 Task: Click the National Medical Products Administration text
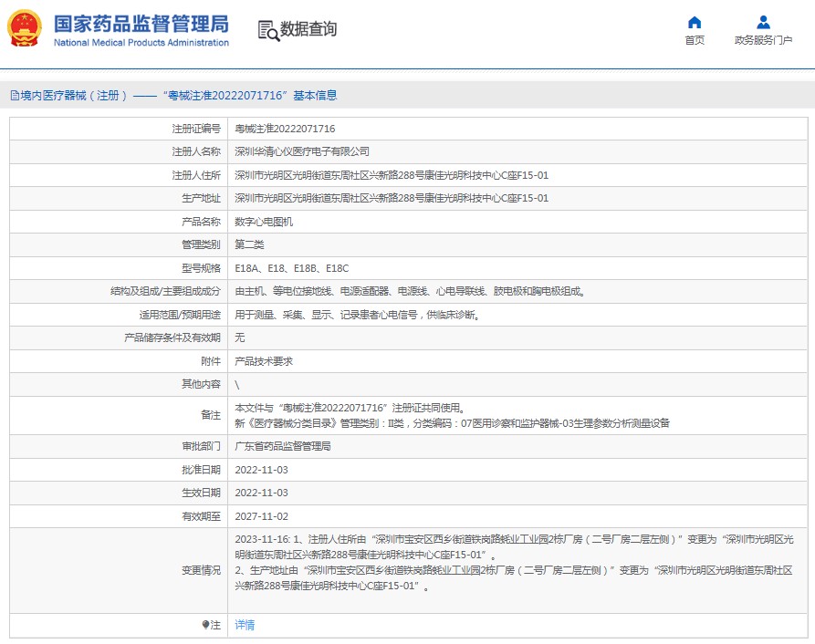[x=141, y=43]
